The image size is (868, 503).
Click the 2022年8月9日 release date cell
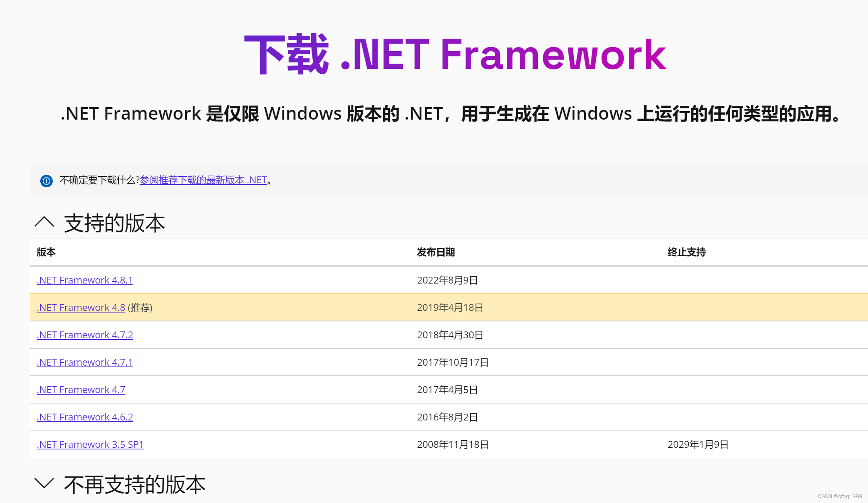pos(447,280)
